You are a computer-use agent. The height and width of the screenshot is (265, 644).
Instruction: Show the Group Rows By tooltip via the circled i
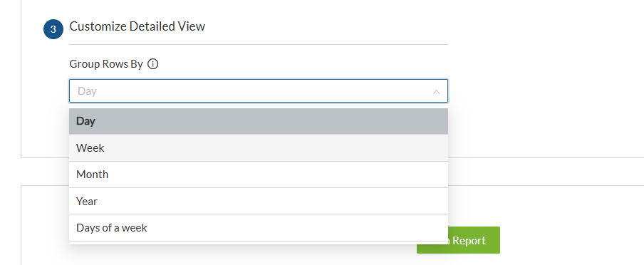[x=152, y=65]
